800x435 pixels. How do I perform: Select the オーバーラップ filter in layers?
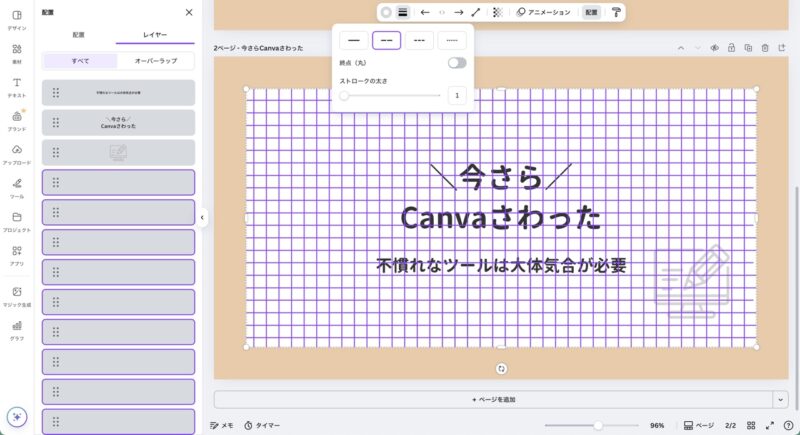(156, 61)
